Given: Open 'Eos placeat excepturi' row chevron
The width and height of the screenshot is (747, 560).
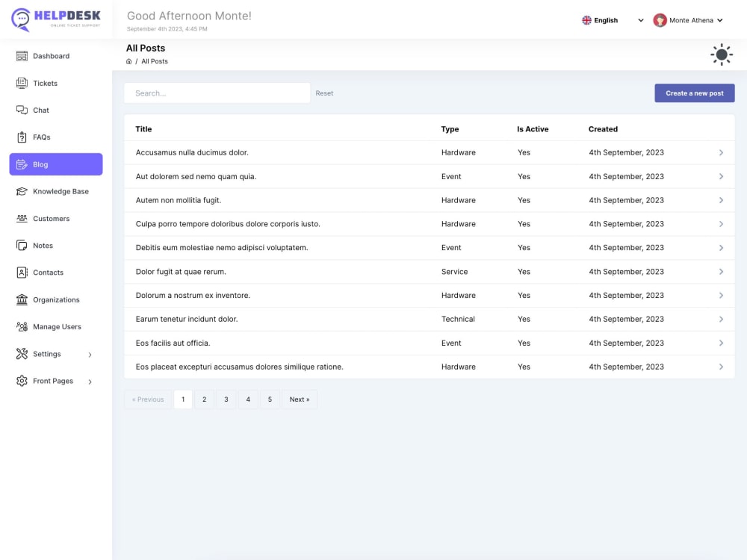Looking at the screenshot, I should (721, 367).
